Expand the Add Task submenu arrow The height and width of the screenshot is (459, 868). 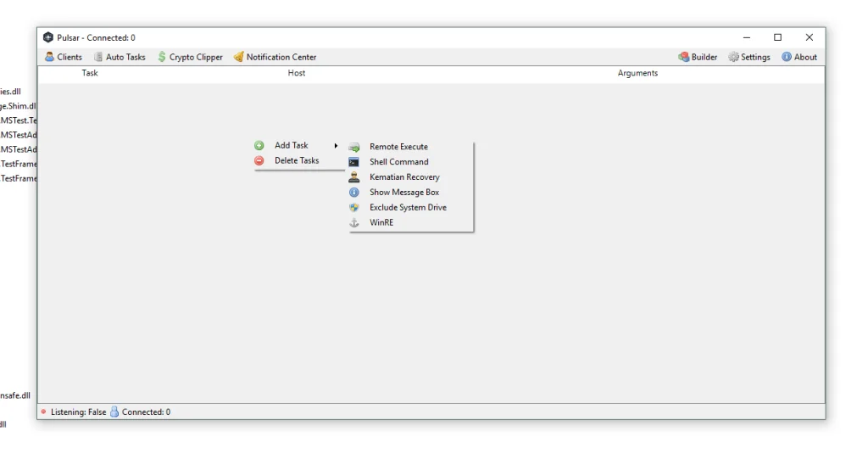tap(336, 146)
